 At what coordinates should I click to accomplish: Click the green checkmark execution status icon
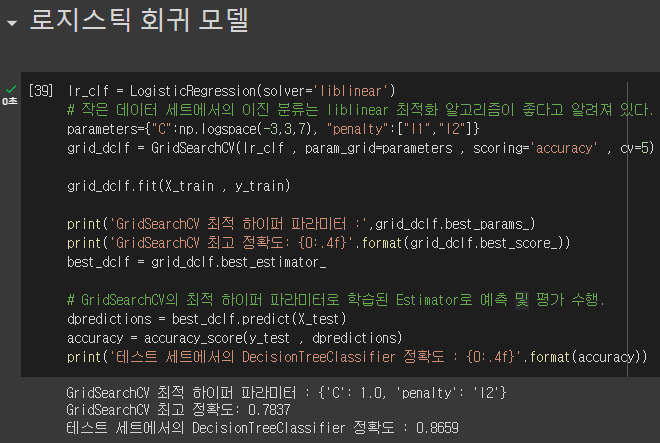(11, 89)
